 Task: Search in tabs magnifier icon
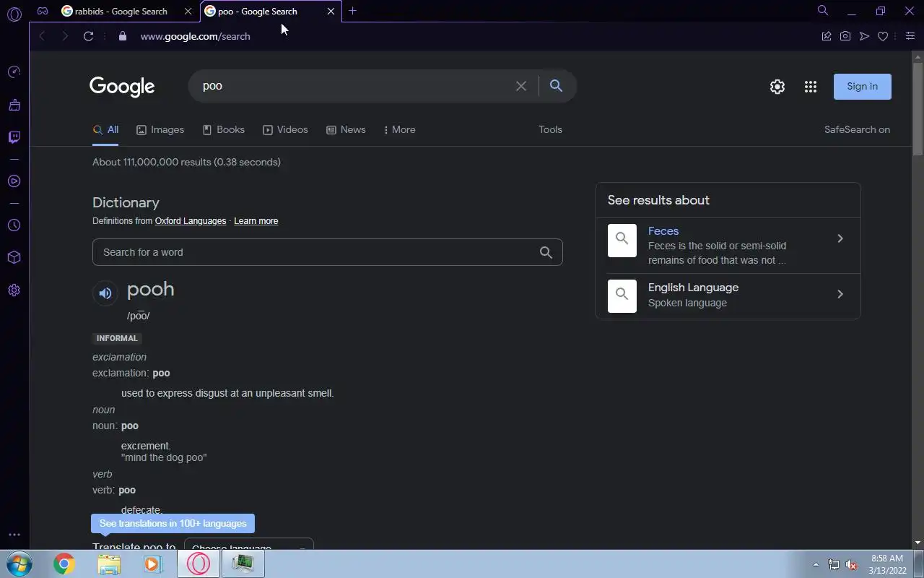pos(822,11)
